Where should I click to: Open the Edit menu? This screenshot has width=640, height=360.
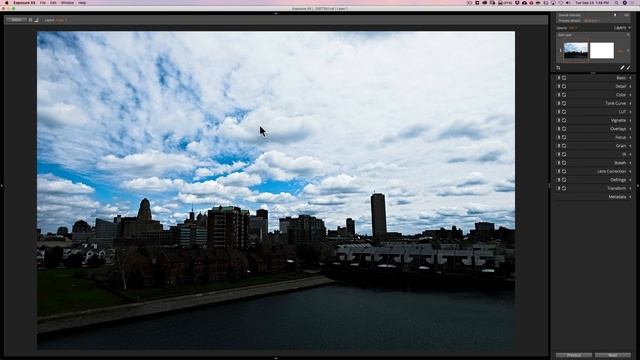53,3
